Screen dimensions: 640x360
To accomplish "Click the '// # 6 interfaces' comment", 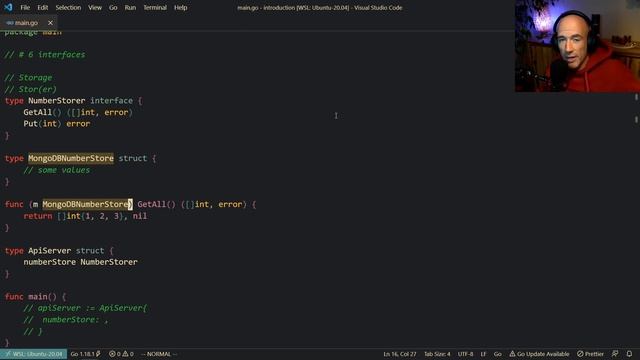I will pos(45,54).
